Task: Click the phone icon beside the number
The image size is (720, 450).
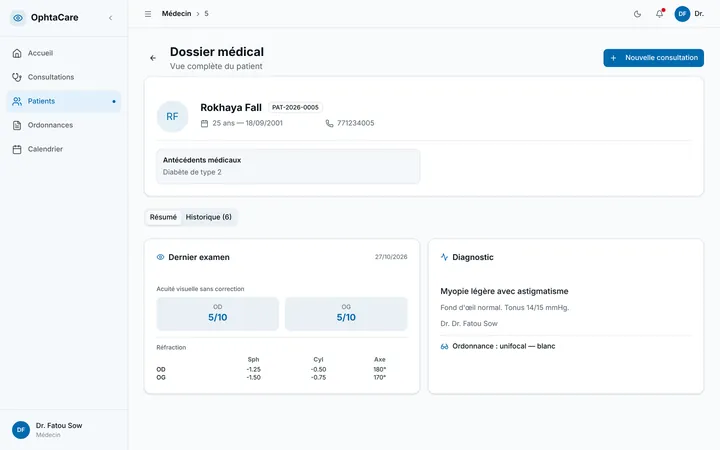Action: 329,124
